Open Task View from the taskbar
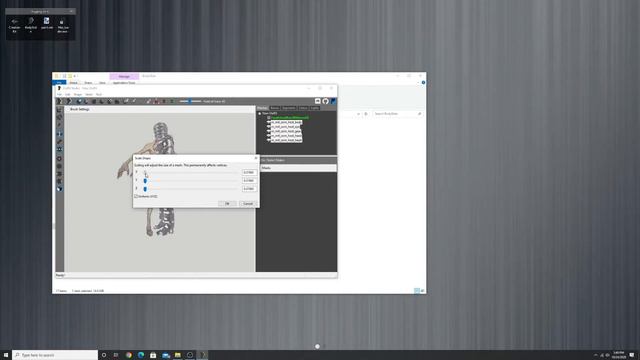Image resolution: width=640 pixels, height=360 pixels. 116,355
